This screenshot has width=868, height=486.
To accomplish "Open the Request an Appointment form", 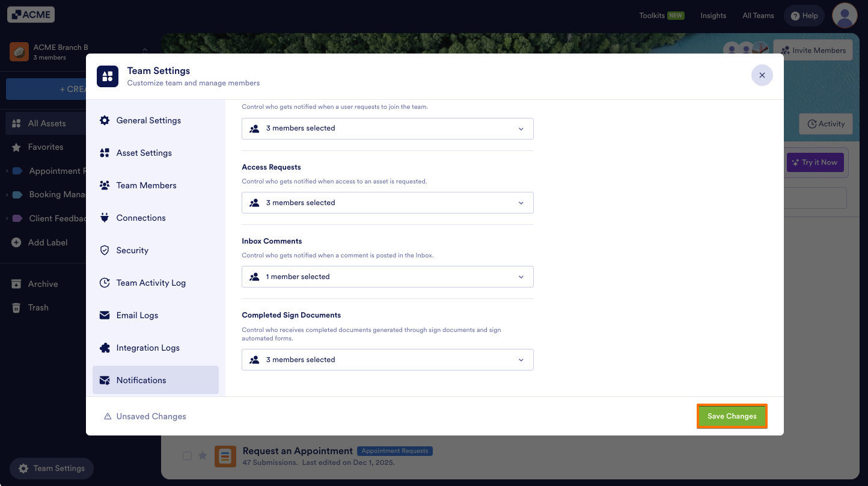I will pos(298,451).
